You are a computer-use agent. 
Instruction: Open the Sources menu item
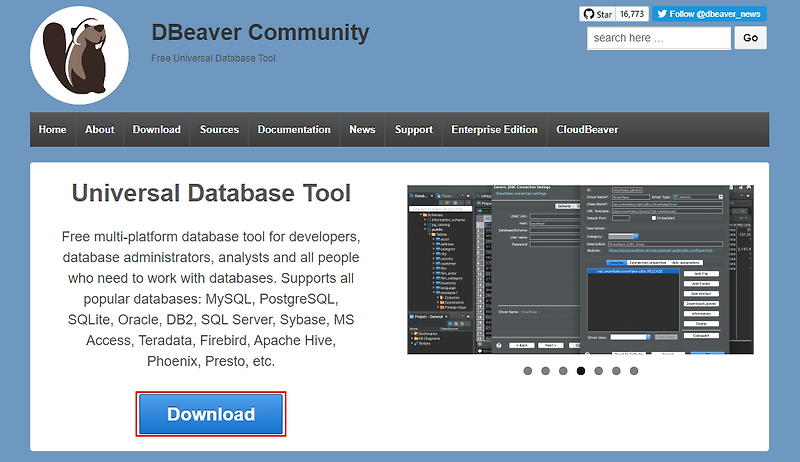pyautogui.click(x=219, y=130)
